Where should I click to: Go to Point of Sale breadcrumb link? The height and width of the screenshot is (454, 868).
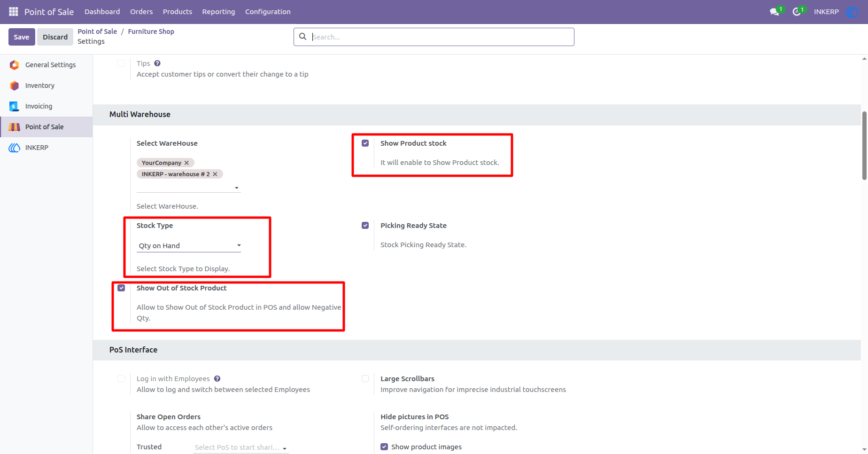click(97, 31)
